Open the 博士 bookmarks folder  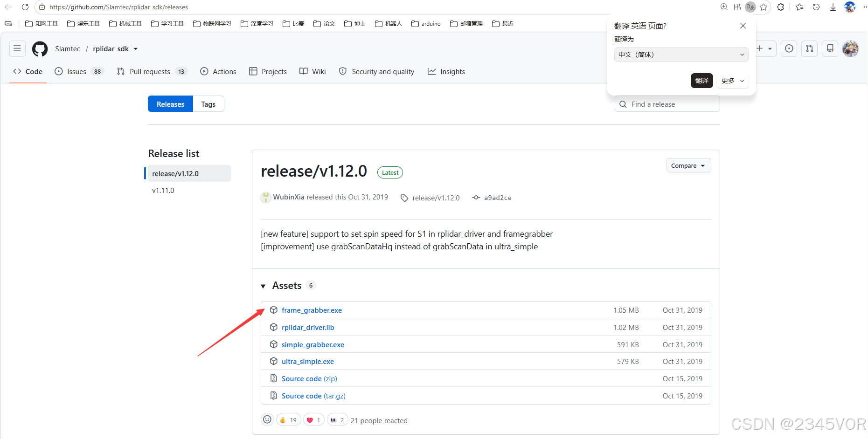click(355, 24)
